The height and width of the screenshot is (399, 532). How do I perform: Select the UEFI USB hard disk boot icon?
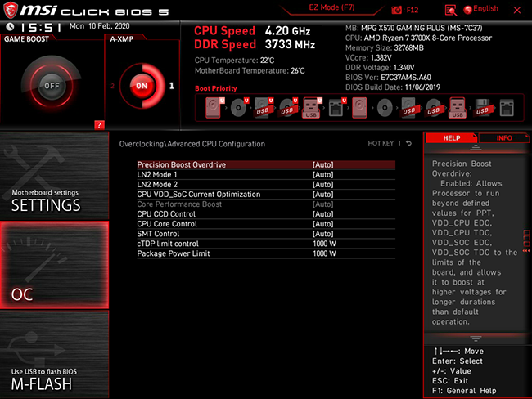pyautogui.click(x=264, y=108)
